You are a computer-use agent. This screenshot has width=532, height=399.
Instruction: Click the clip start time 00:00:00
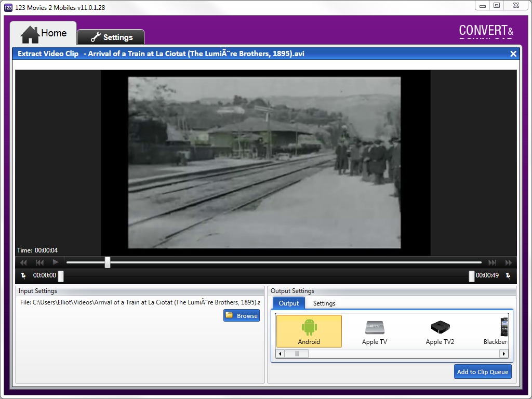(45, 275)
